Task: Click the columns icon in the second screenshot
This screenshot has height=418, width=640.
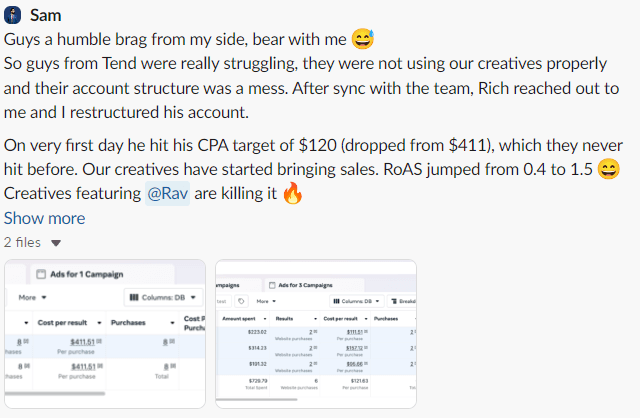Action: click(x=336, y=301)
